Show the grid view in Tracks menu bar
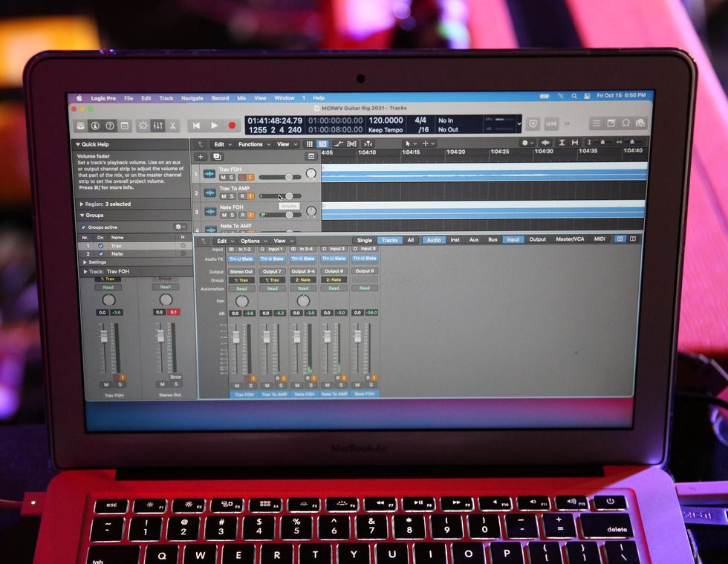Image resolution: width=728 pixels, height=564 pixels. pos(309,144)
